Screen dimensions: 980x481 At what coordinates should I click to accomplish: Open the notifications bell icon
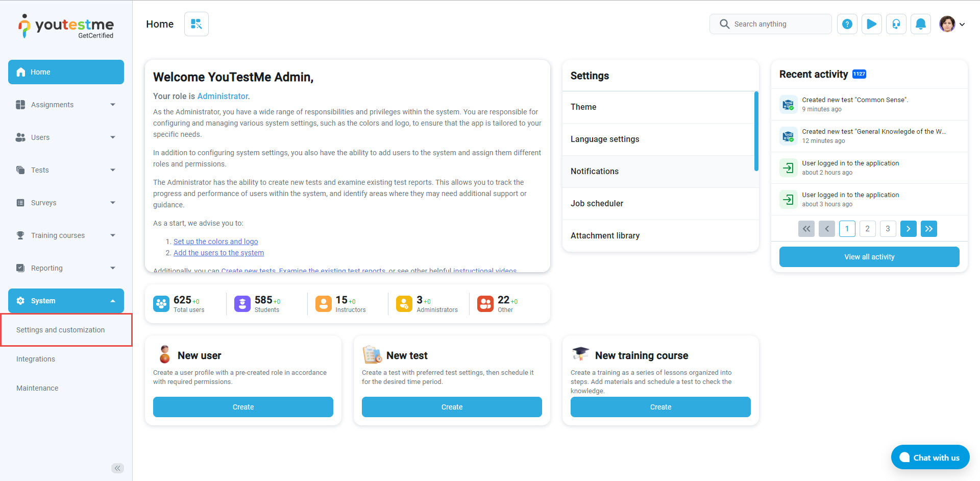pos(921,24)
